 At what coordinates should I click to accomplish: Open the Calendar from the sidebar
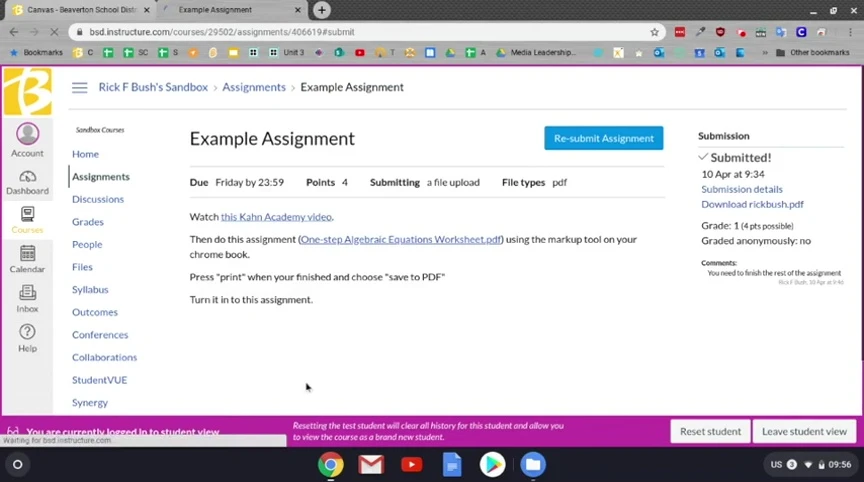coord(27,259)
